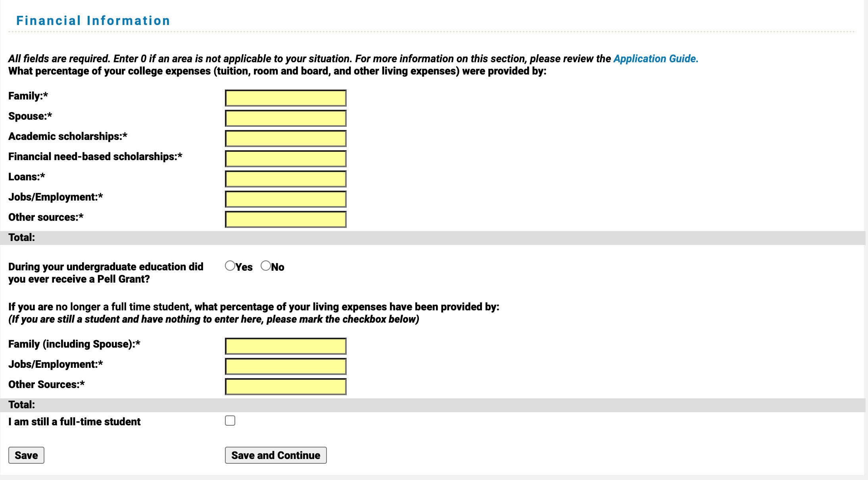Viewport: 868px width, 480px height.
Task: Click the Jobs/Employment field under college expenses
Action: [x=285, y=199]
